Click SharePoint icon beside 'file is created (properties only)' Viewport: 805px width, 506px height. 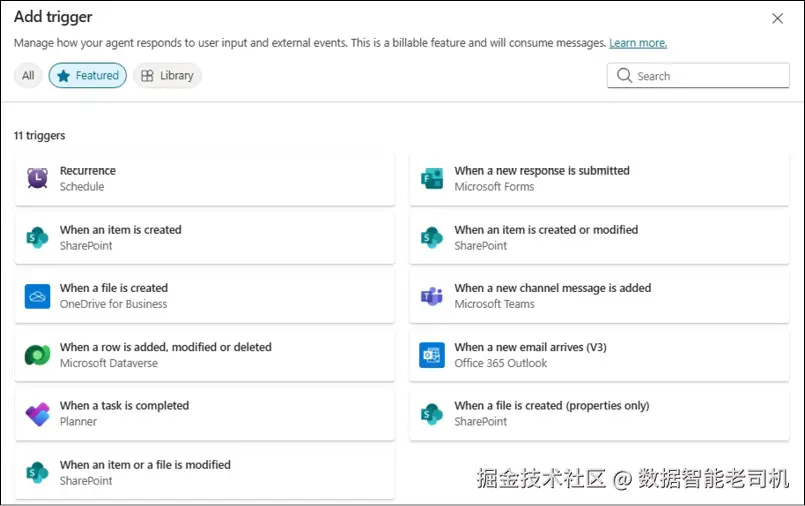coord(432,414)
